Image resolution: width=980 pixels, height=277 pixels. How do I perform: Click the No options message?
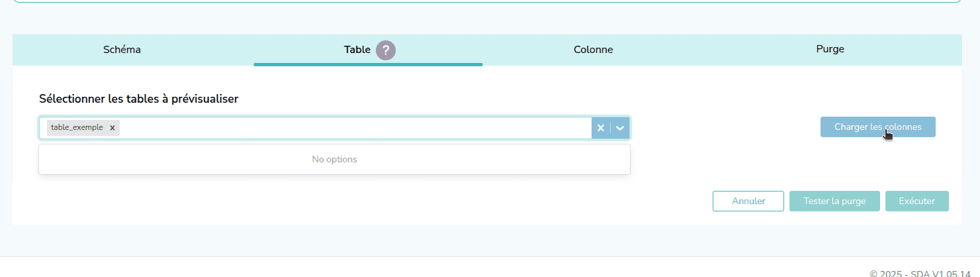[334, 160]
